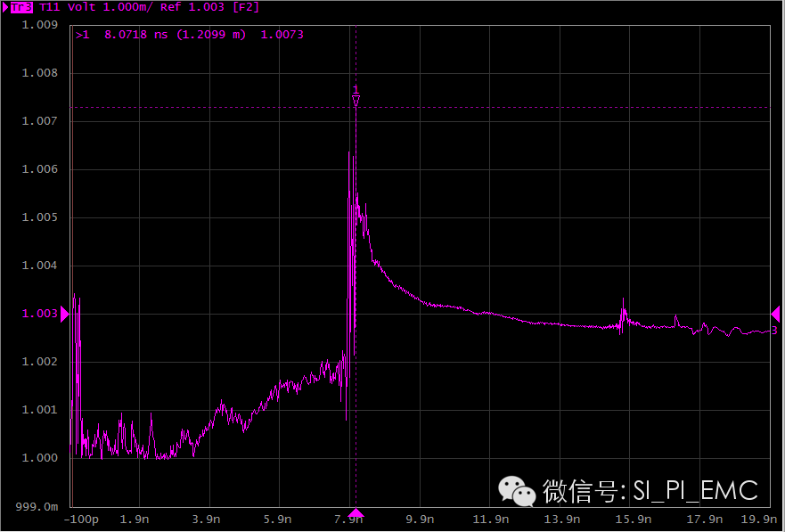The width and height of the screenshot is (785, 532).
Task: Click the left reference level arrow at 1.003
Action: click(64, 314)
